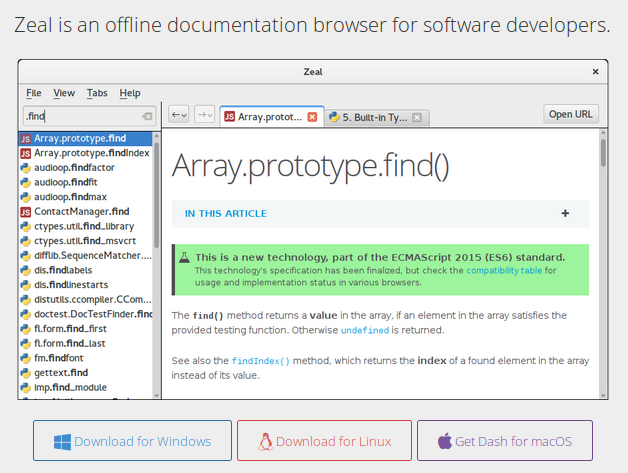Select gettext.find result
The height and width of the screenshot is (473, 628).
[x=86, y=373]
